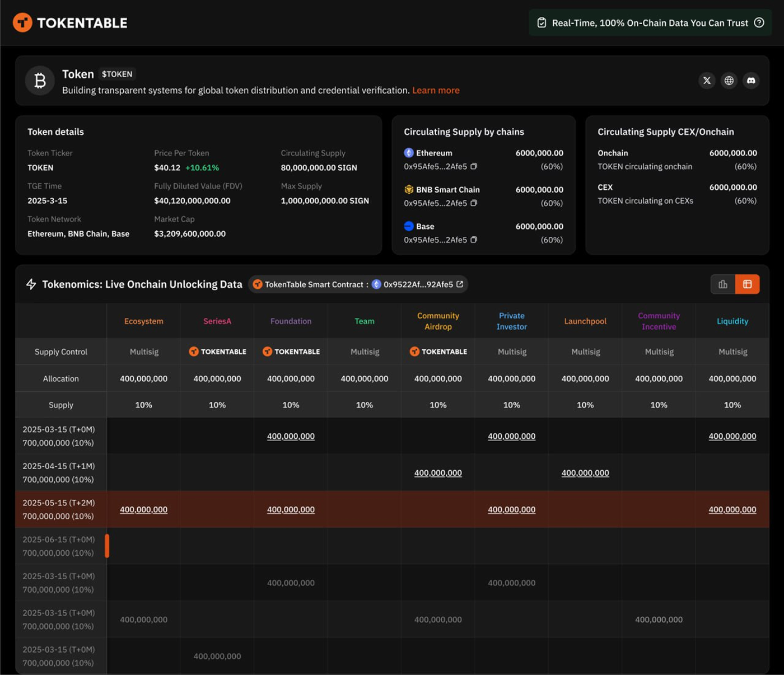Click Max Supply 1,000,000,000.00 SIGN

click(325, 201)
